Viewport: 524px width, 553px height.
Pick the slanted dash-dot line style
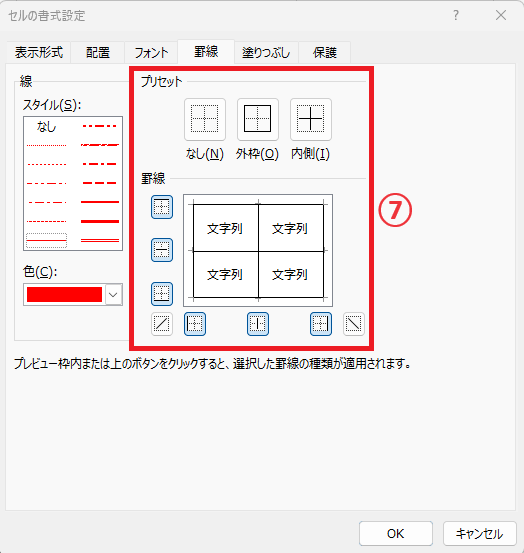click(x=100, y=145)
